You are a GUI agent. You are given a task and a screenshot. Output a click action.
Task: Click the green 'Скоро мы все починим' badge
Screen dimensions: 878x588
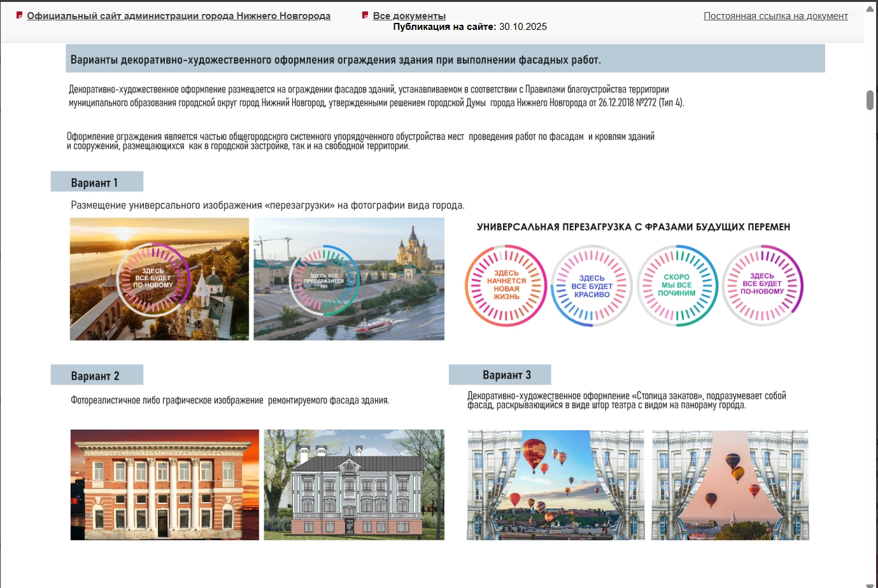677,285
